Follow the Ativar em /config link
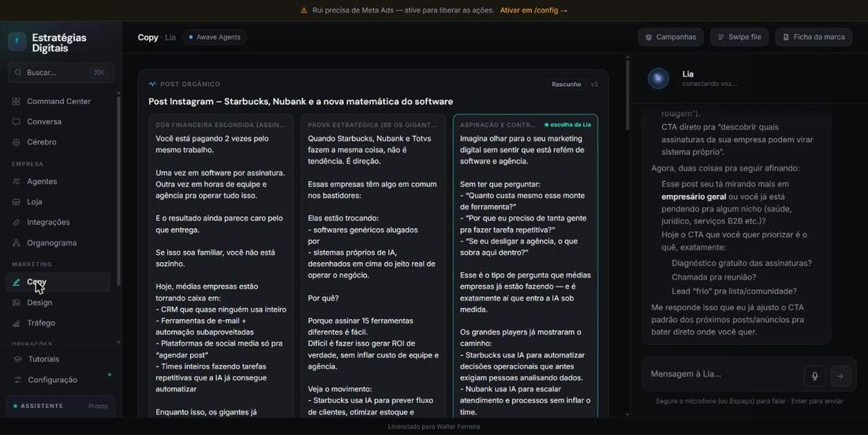This screenshot has height=435, width=868. (533, 10)
